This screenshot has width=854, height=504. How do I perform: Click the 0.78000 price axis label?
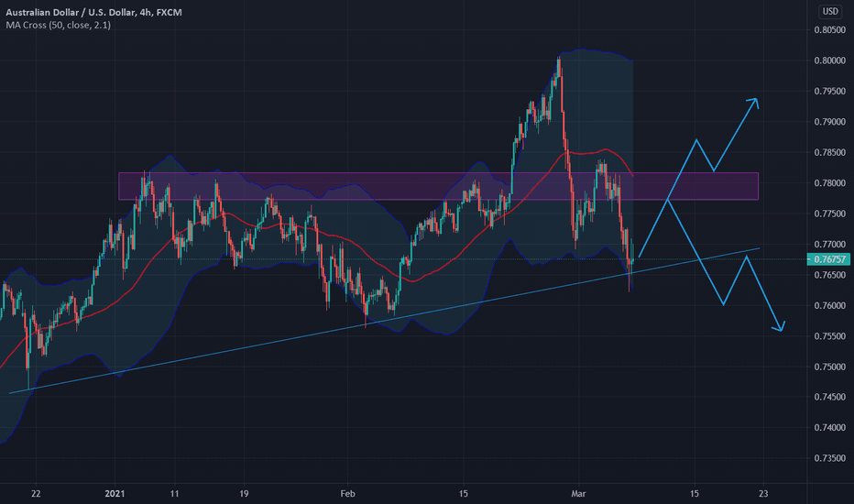coord(830,183)
